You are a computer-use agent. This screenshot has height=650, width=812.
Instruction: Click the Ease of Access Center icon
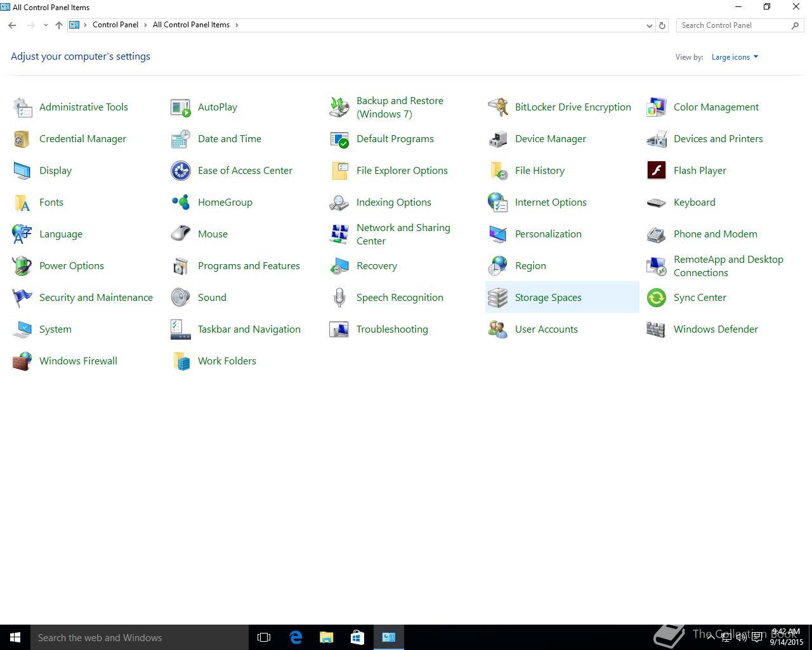(x=181, y=171)
